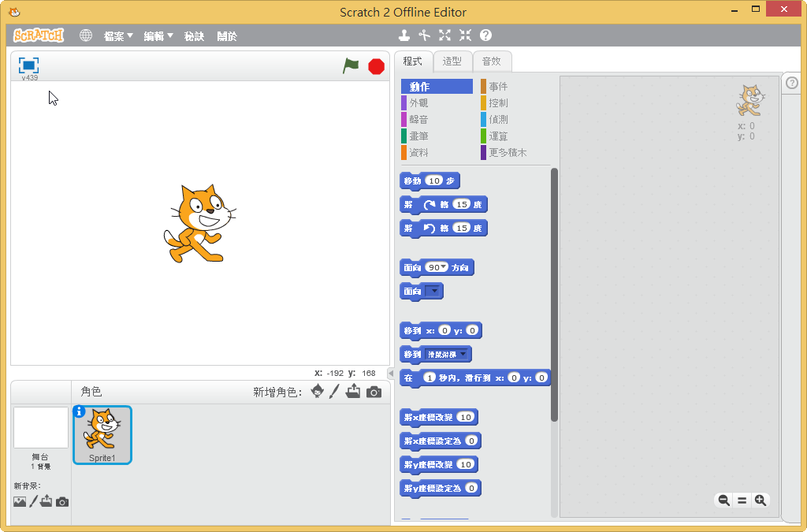Take new backdrop from camera
The height and width of the screenshot is (532, 807).
tap(62, 501)
